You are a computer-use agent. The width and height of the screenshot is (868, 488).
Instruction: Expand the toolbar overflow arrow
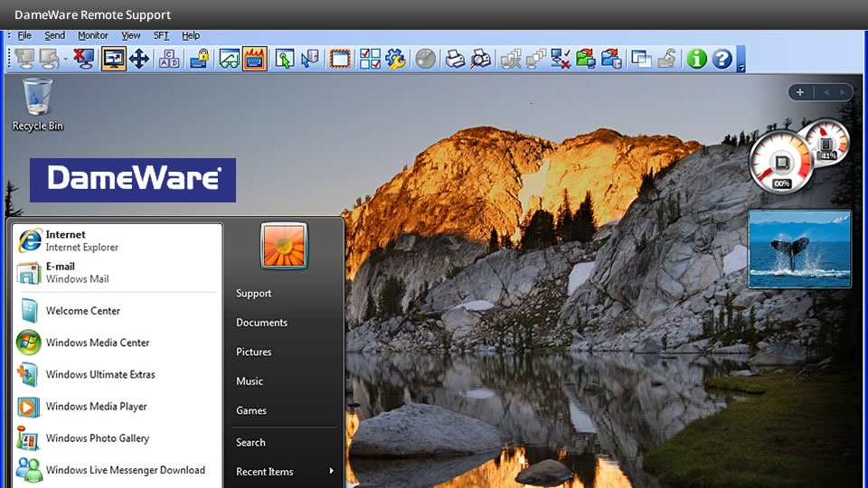click(741, 68)
